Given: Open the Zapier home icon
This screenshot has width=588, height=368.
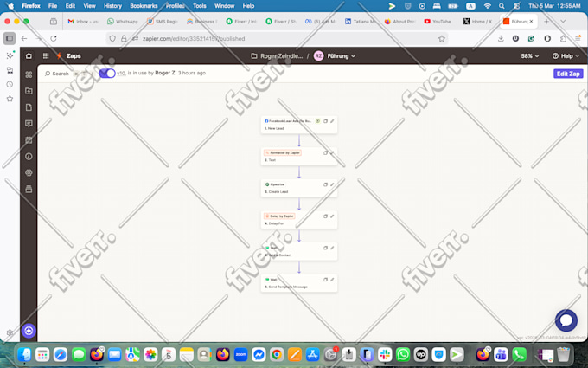Looking at the screenshot, I should (29, 56).
